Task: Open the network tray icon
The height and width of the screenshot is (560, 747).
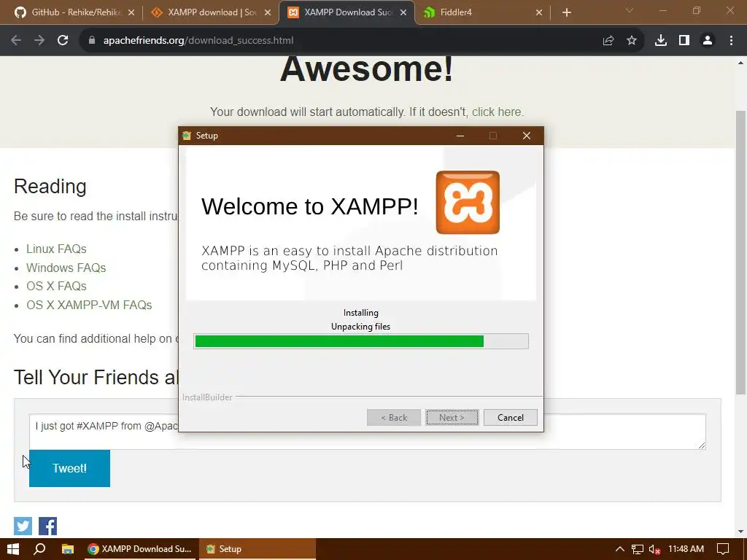Action: pos(638,549)
